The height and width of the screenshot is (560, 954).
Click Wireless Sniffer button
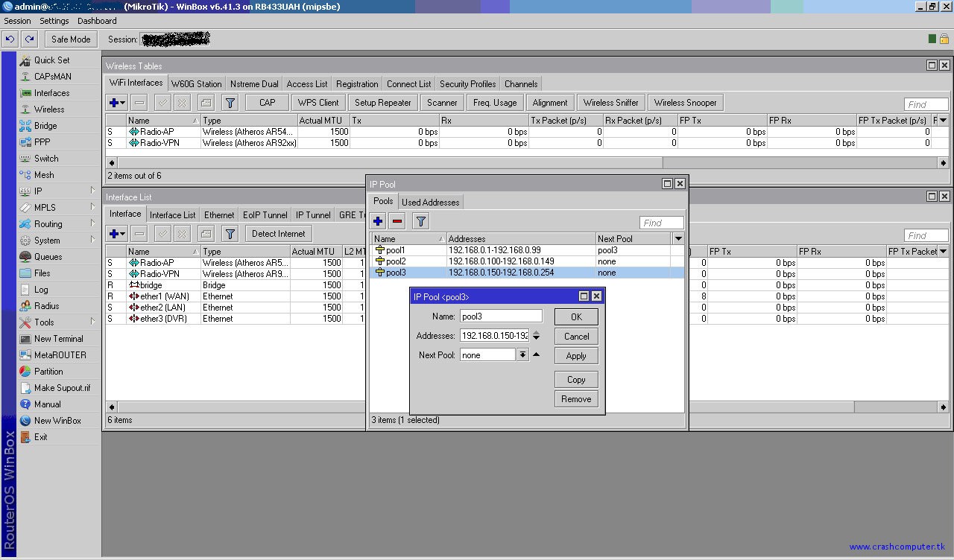tap(611, 103)
